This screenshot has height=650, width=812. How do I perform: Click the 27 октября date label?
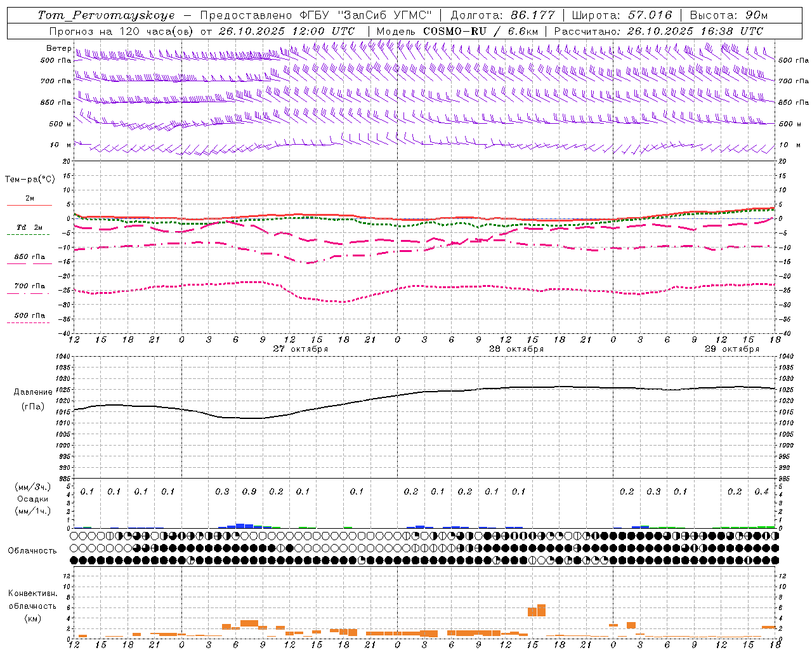pos(301,349)
